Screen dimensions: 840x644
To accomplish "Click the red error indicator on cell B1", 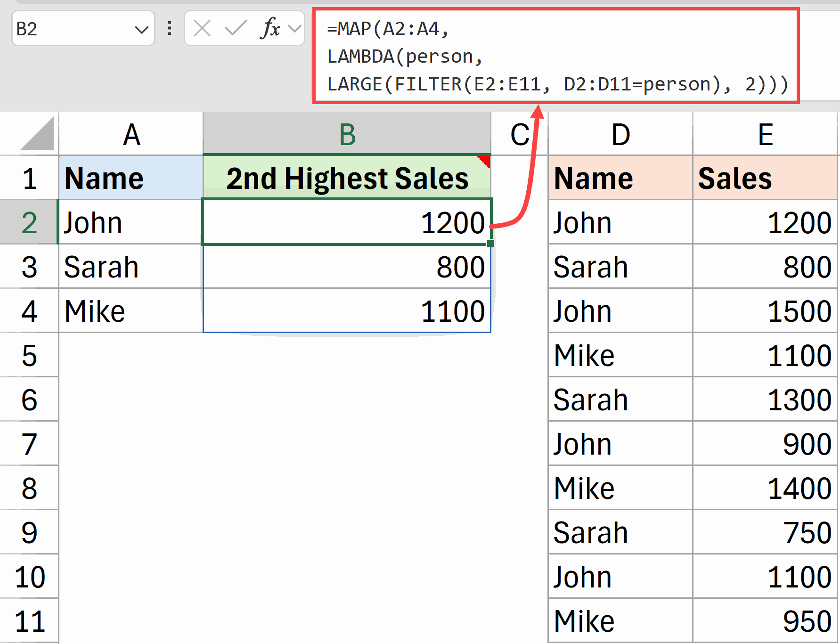I will tap(486, 161).
